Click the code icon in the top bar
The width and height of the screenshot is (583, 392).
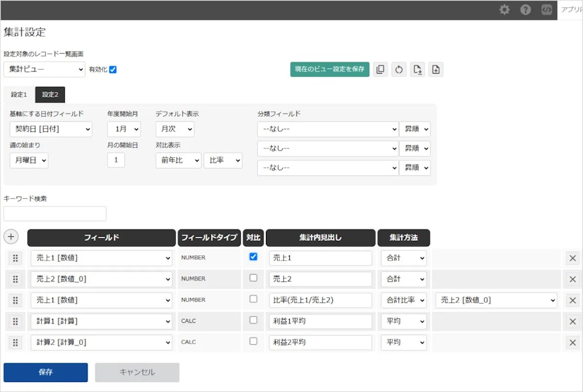[546, 10]
